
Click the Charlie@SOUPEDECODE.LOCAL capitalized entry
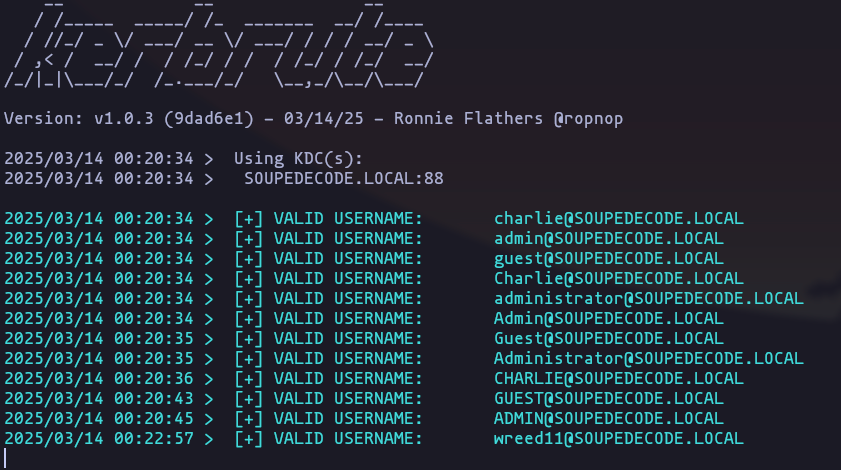[x=618, y=278]
